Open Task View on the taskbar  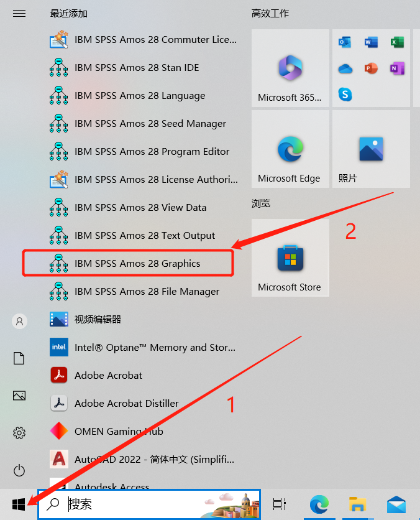point(280,504)
